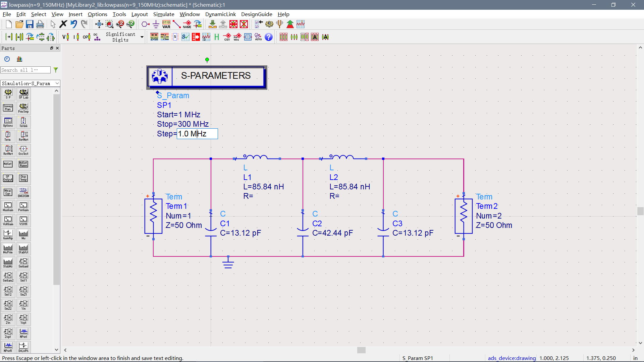
Task: Place the Term component from palette
Action: pos(8,136)
